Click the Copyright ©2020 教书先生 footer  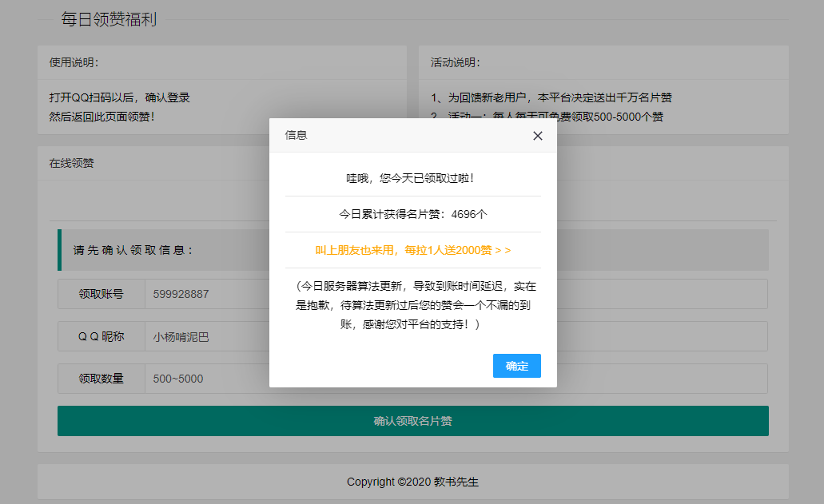tap(412, 482)
